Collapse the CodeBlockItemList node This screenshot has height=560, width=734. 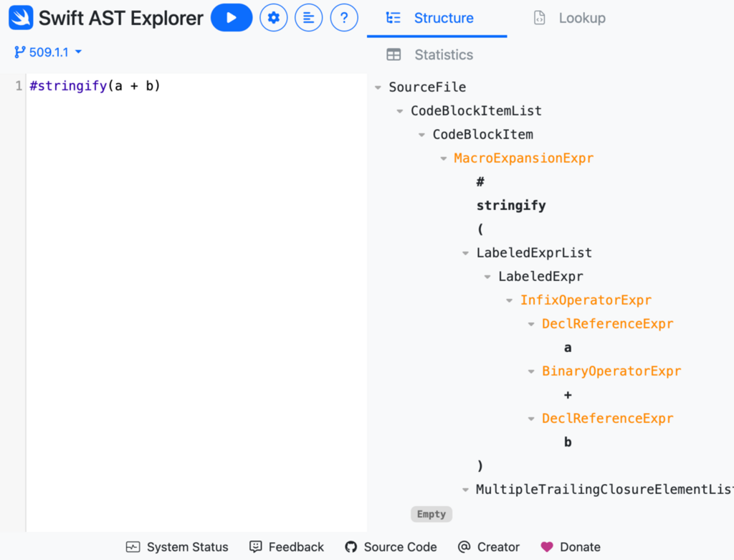coord(400,111)
